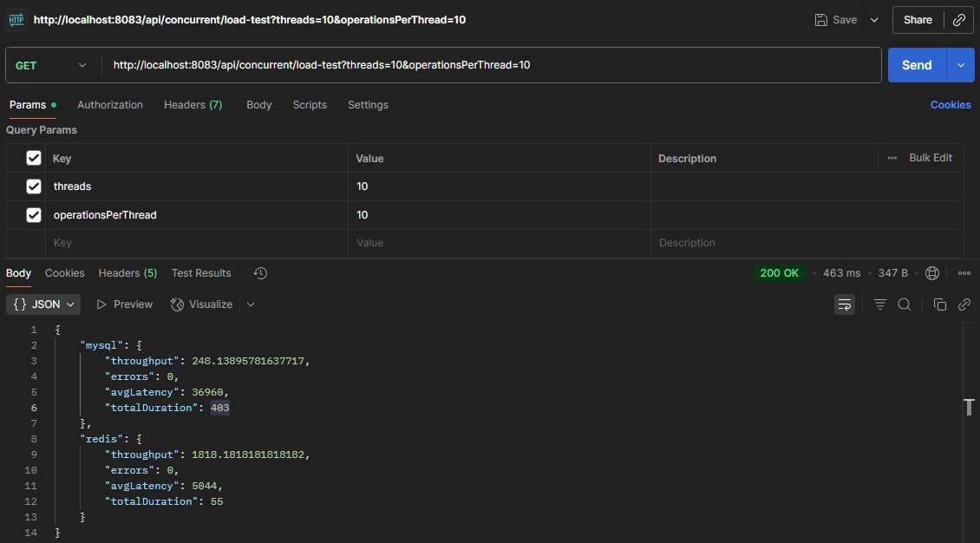
Task: Click the mysql avgLatency value 36960
Action: [x=207, y=392]
